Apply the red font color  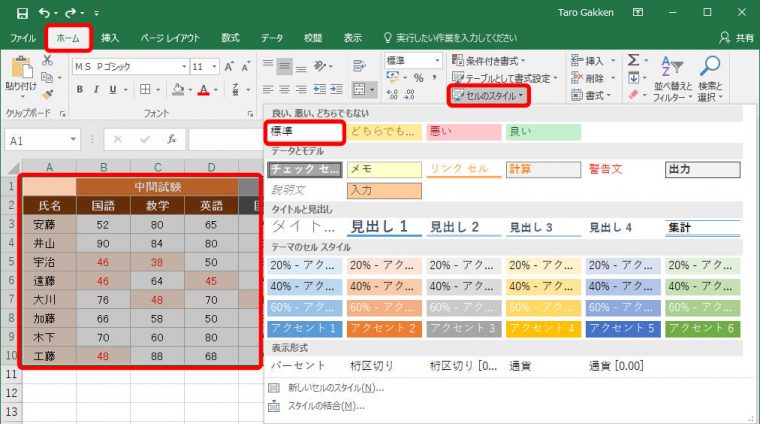point(204,90)
